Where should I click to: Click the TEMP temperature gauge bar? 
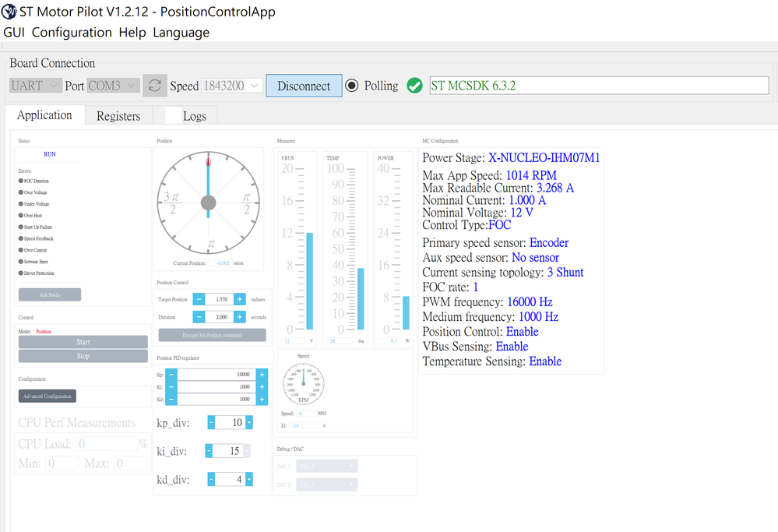coord(361,299)
